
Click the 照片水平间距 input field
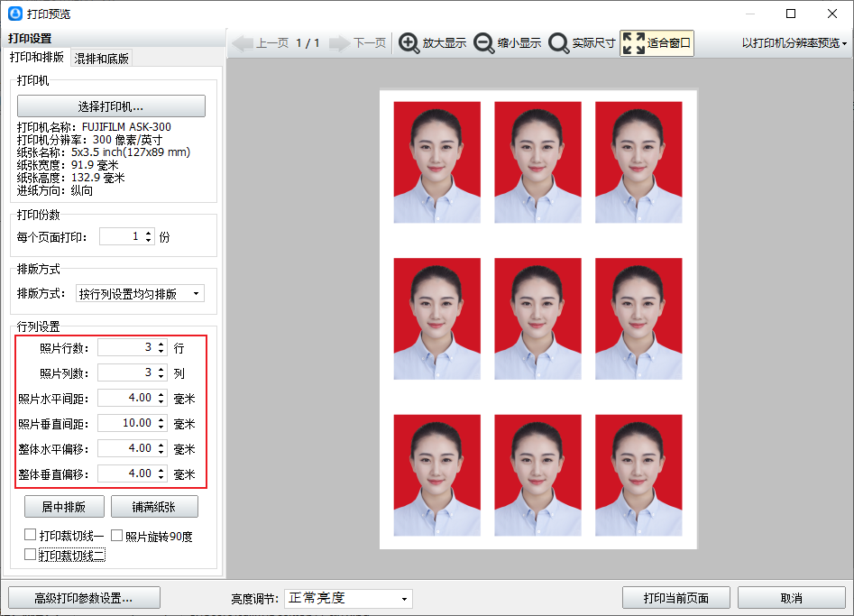126,398
